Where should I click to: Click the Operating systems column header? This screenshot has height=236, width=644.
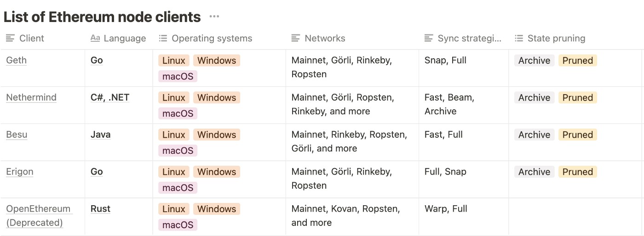pyautogui.click(x=212, y=39)
